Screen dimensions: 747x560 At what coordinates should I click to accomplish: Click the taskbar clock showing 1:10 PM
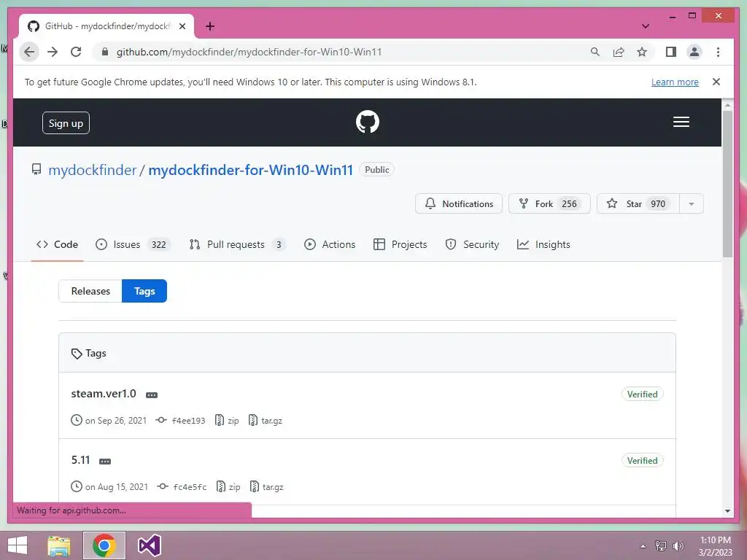click(x=715, y=546)
